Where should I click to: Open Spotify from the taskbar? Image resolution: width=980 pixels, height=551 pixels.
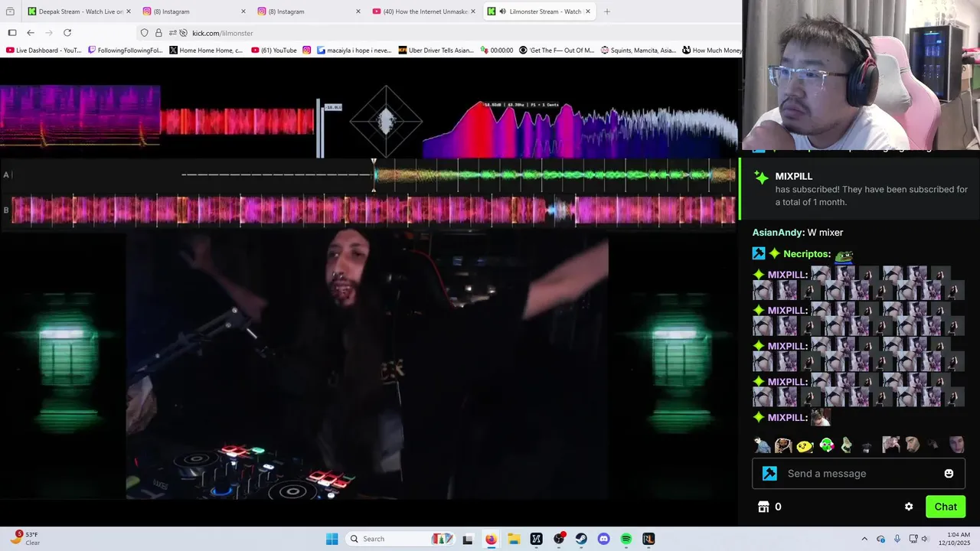pos(626,539)
